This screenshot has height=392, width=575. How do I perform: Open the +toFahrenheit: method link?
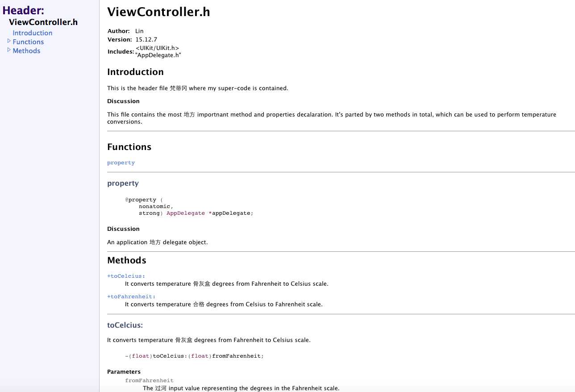131,296
